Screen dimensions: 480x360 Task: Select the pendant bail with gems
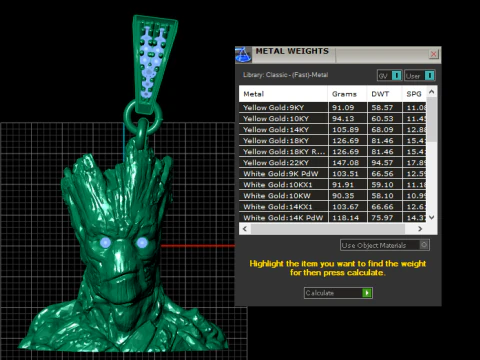[x=154, y=63]
